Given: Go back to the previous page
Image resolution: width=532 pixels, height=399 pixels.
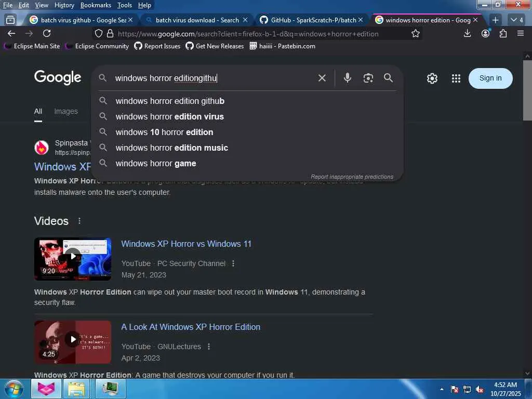Looking at the screenshot, I should point(11,33).
